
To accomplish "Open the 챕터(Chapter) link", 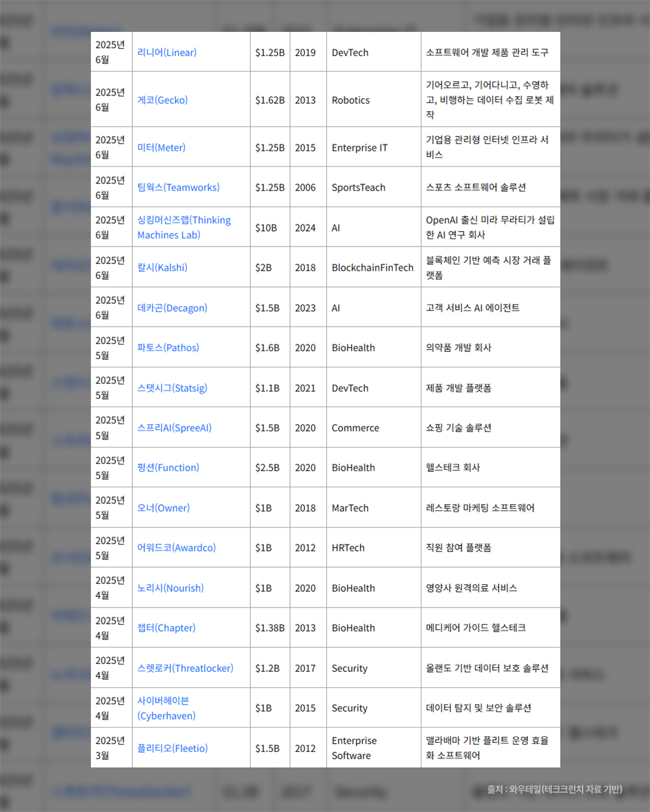I will click(166, 627).
